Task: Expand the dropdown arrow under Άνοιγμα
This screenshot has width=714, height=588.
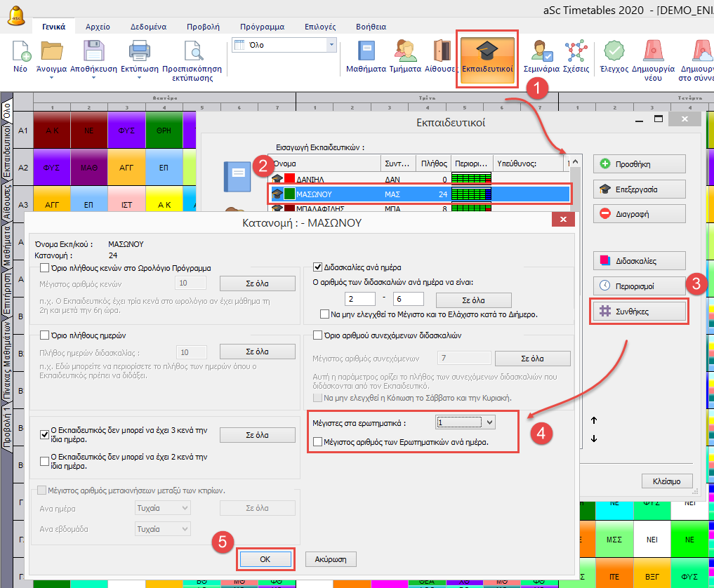Action: (52, 97)
